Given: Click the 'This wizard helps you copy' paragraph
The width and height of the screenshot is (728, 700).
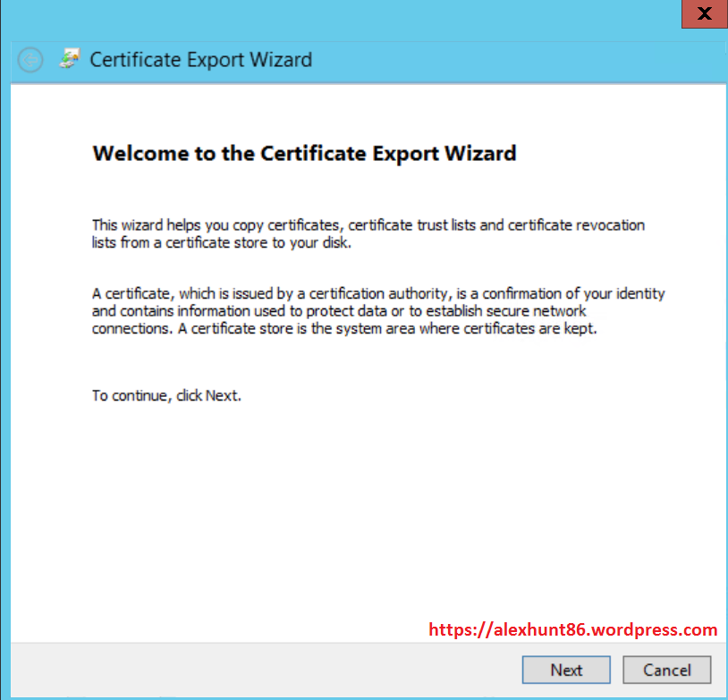Looking at the screenshot, I should (x=368, y=233).
